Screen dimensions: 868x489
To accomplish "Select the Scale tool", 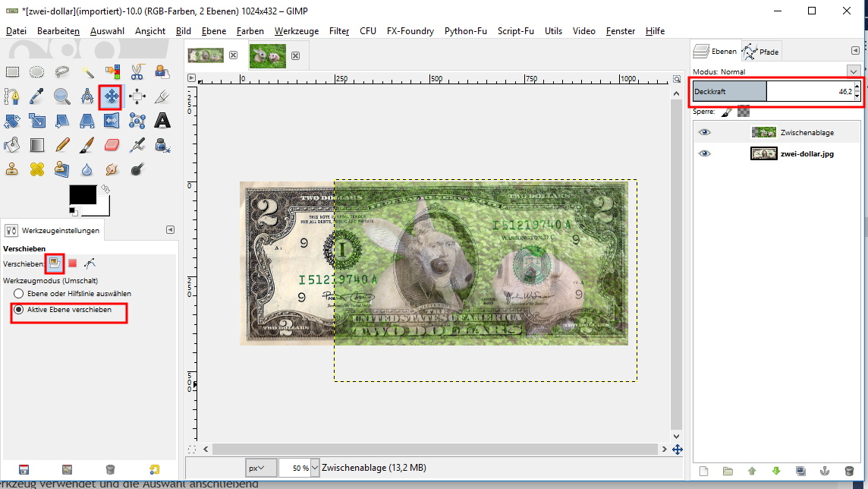I will tap(36, 121).
